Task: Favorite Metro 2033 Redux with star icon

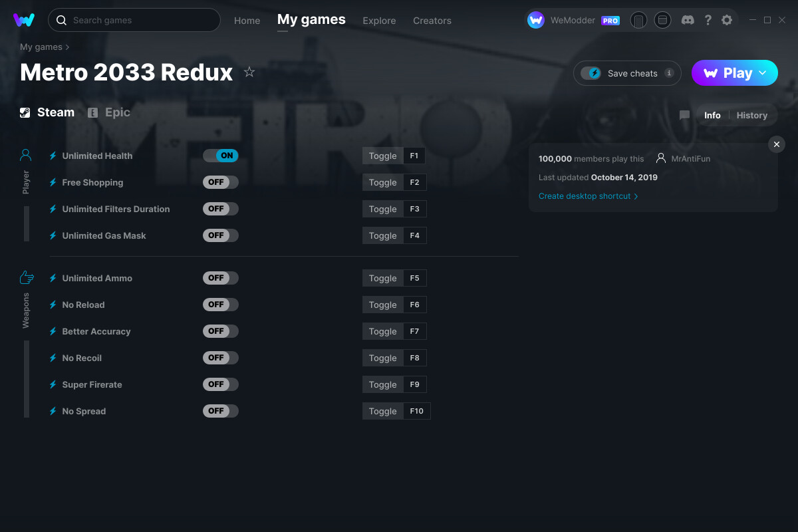Action: pos(249,72)
